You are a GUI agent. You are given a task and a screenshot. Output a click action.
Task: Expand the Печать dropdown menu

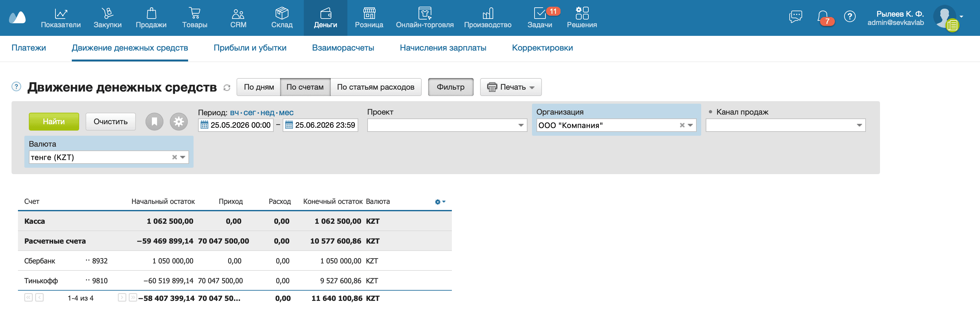point(511,87)
